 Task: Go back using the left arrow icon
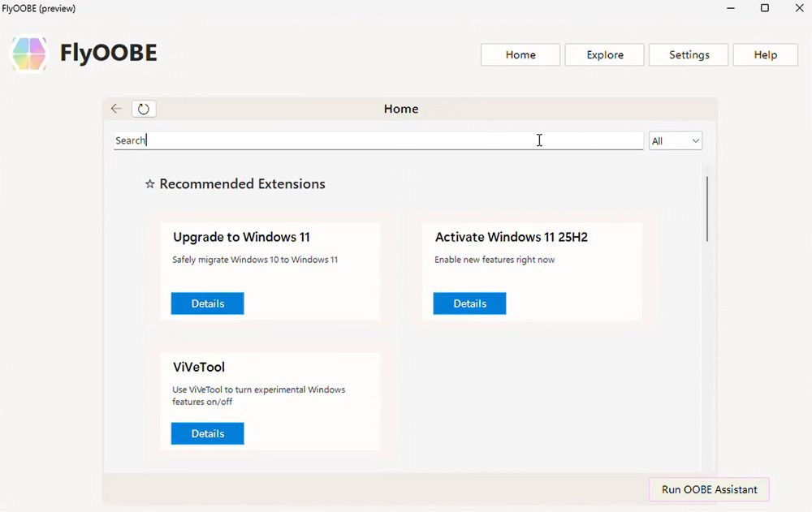click(x=116, y=109)
